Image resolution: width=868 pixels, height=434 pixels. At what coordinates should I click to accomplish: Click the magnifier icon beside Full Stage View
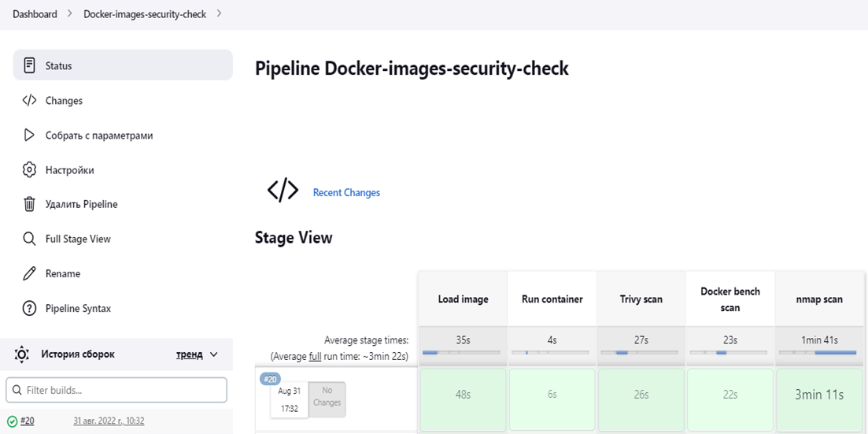29,239
